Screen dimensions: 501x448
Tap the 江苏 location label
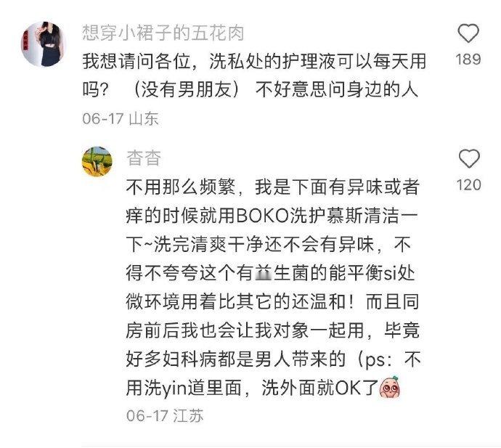click(188, 416)
